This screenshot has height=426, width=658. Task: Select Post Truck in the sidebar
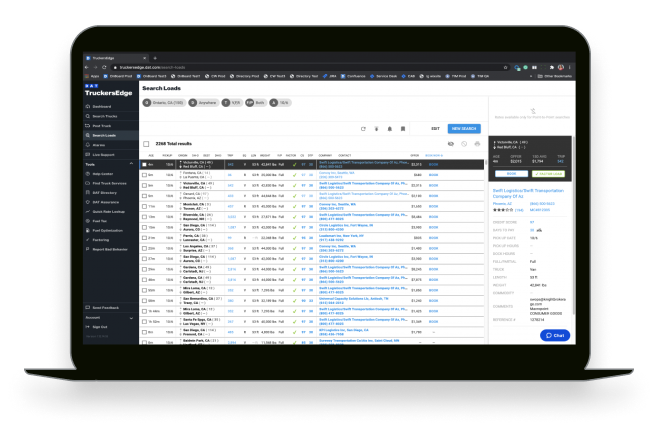(x=103, y=126)
